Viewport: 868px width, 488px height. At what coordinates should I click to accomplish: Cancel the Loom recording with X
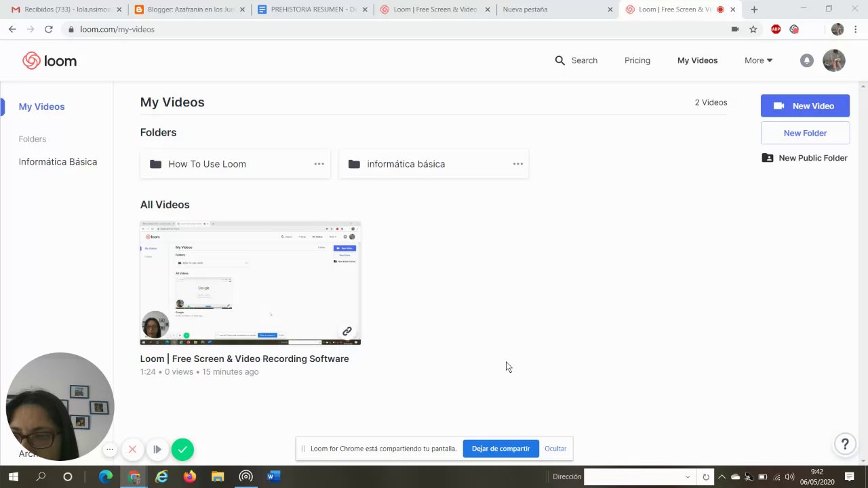click(133, 449)
